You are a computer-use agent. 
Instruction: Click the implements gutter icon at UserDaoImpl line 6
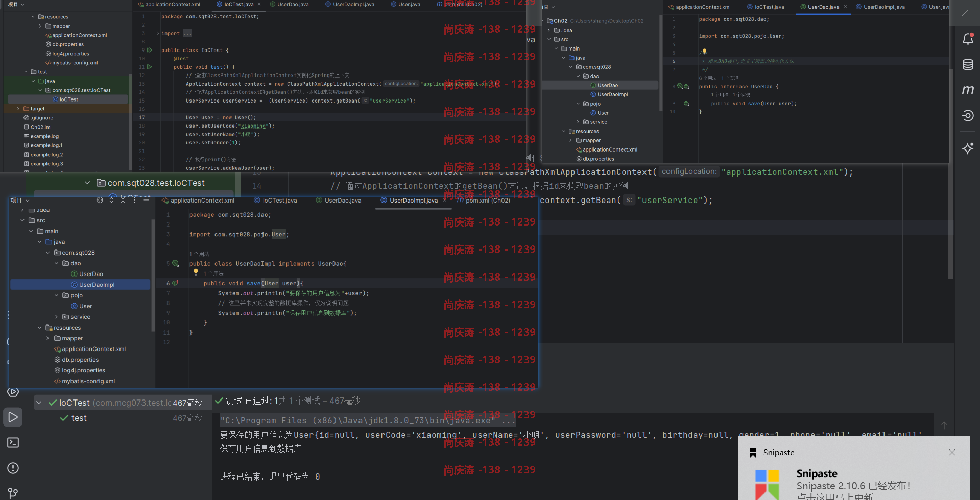tap(175, 283)
